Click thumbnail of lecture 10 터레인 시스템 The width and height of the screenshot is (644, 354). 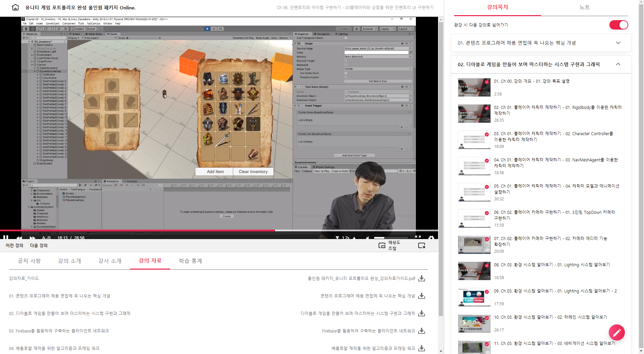[474, 323]
